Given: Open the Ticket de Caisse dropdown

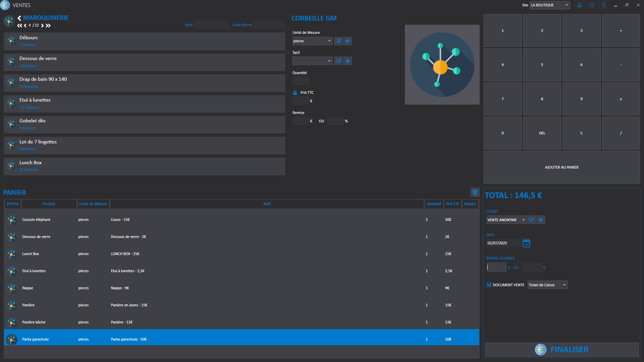Looking at the screenshot, I should [x=547, y=285].
